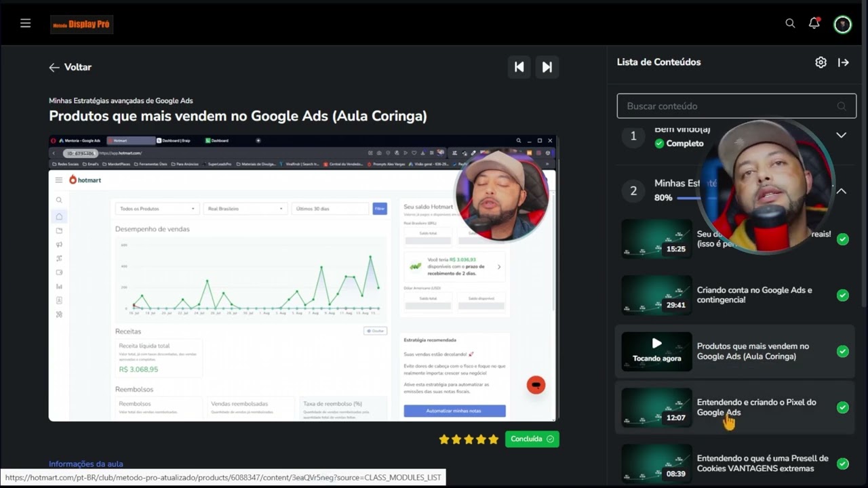Open lesson Criando conta no Google Ads

[x=754, y=295]
